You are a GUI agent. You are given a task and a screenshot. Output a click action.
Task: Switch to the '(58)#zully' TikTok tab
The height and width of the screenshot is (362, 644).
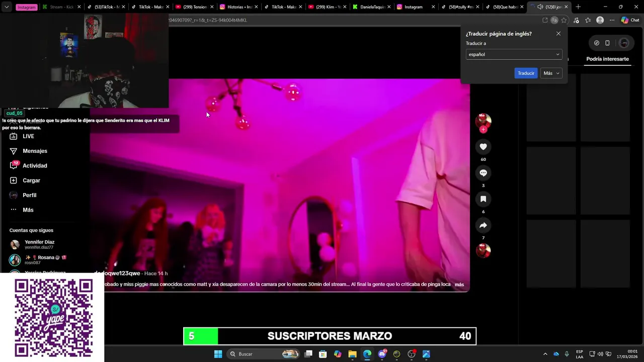(x=459, y=7)
